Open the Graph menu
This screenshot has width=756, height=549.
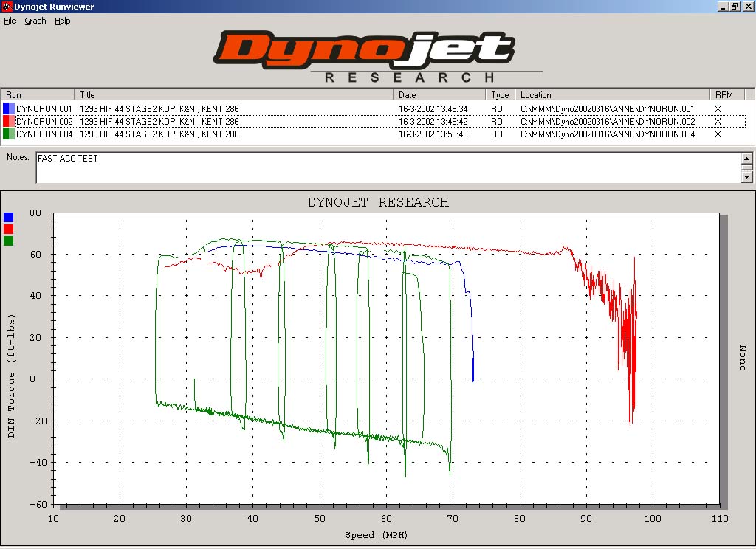(x=35, y=21)
